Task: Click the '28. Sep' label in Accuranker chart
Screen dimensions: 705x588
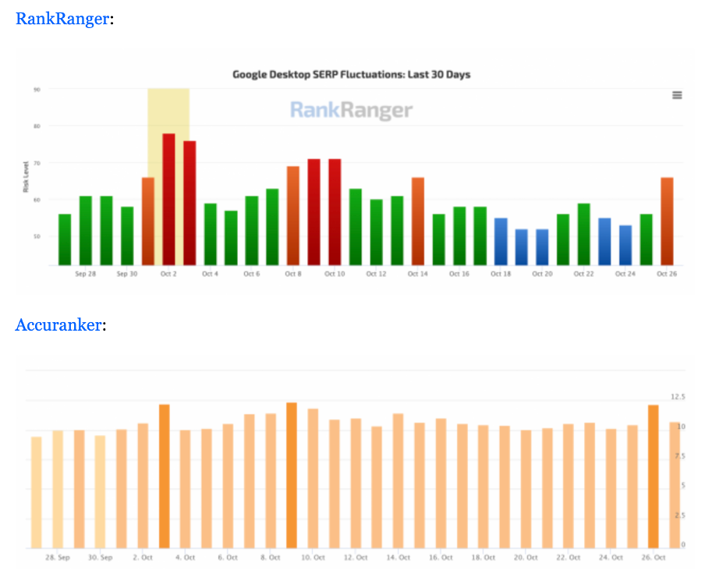Action: pos(58,558)
